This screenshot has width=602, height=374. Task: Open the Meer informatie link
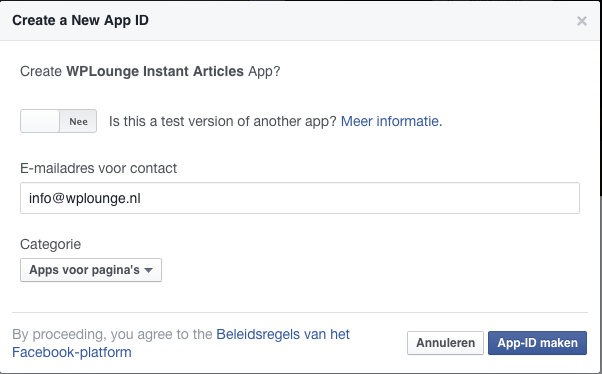(391, 121)
